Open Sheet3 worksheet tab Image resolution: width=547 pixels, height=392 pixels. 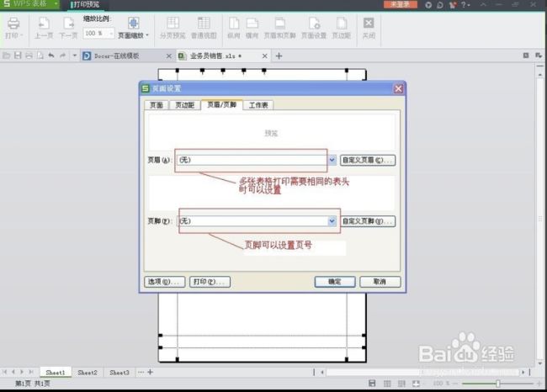coord(119,373)
